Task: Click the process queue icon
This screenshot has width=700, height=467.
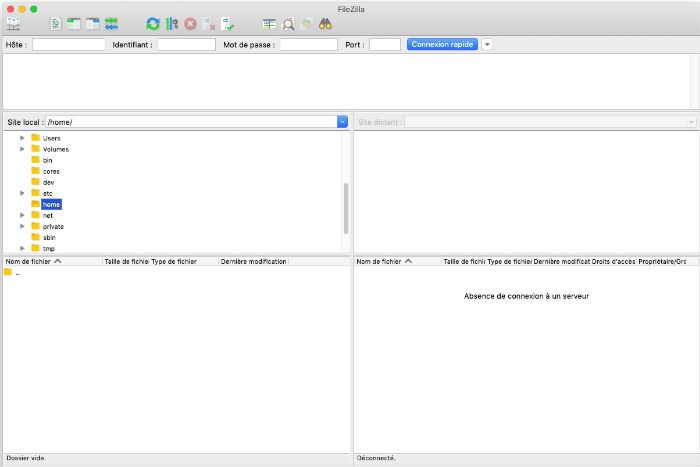Action: point(171,24)
